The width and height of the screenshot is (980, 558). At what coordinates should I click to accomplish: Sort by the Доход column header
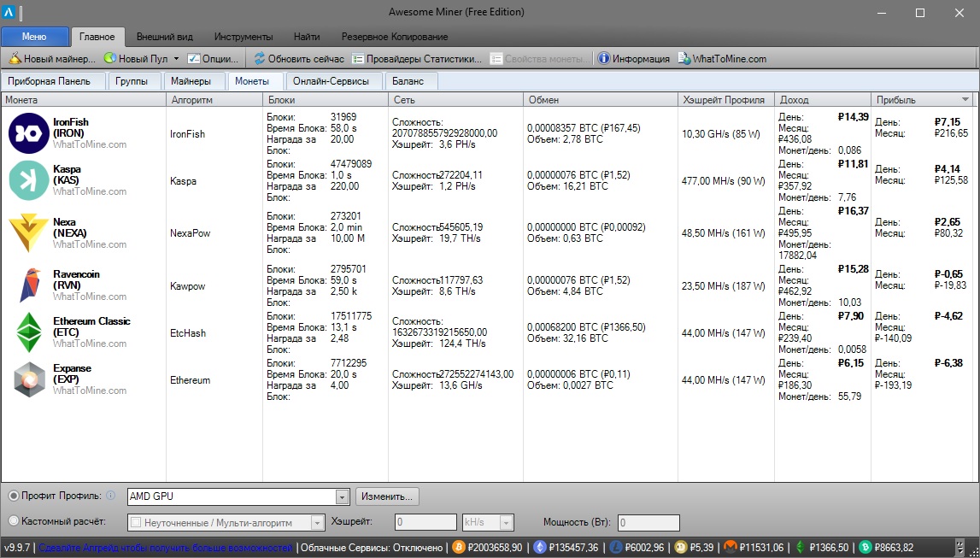(x=823, y=99)
